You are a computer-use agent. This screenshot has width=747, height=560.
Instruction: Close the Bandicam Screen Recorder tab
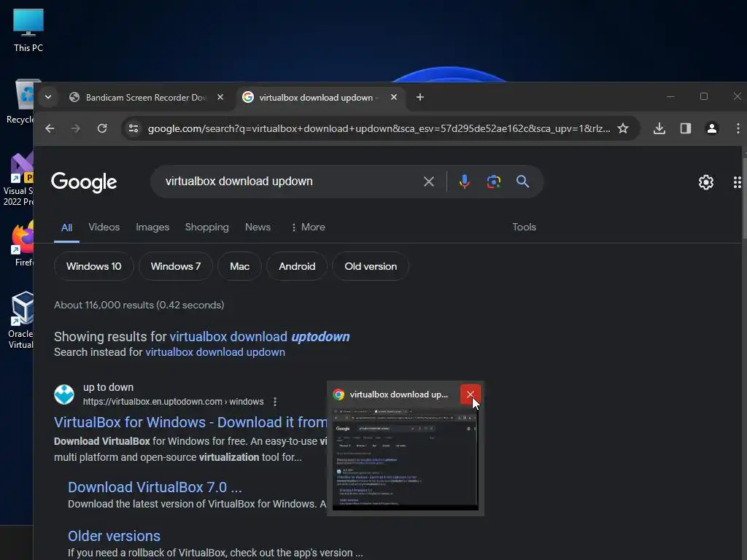click(x=220, y=97)
